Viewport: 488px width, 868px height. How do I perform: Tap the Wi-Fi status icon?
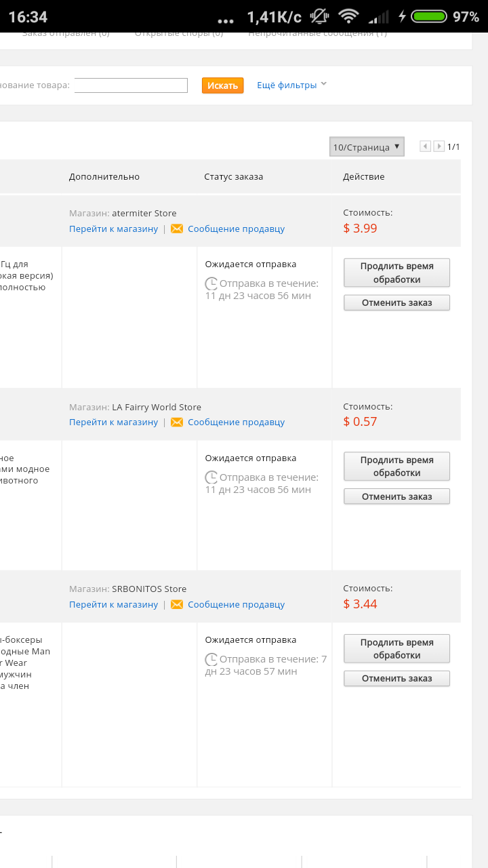tap(349, 16)
